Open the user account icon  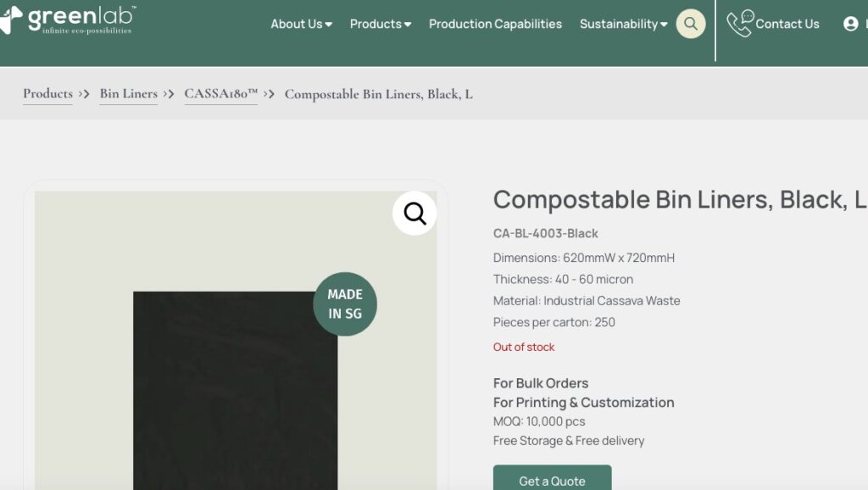853,24
